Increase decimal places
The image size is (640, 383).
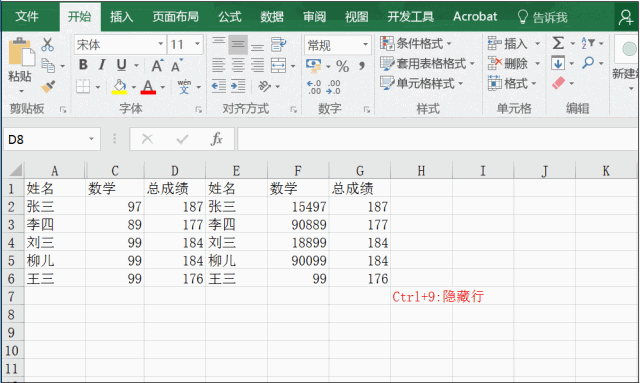(x=314, y=87)
